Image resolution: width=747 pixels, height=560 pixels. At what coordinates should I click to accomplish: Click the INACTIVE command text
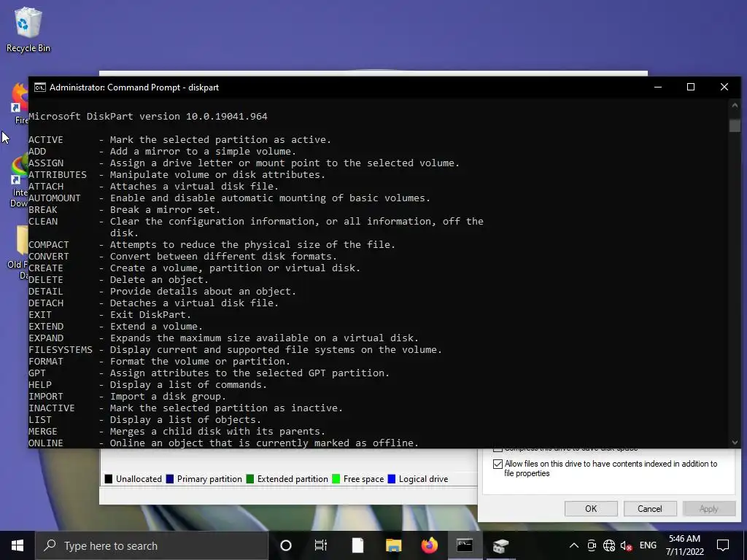point(52,408)
